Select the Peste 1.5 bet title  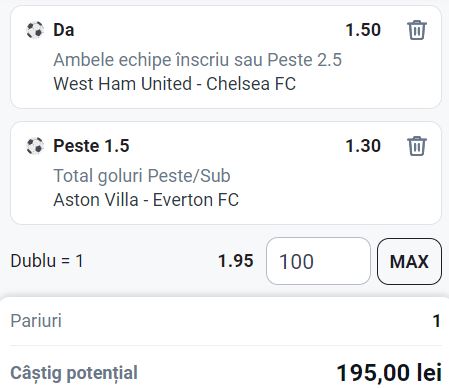pyautogui.click(x=91, y=146)
